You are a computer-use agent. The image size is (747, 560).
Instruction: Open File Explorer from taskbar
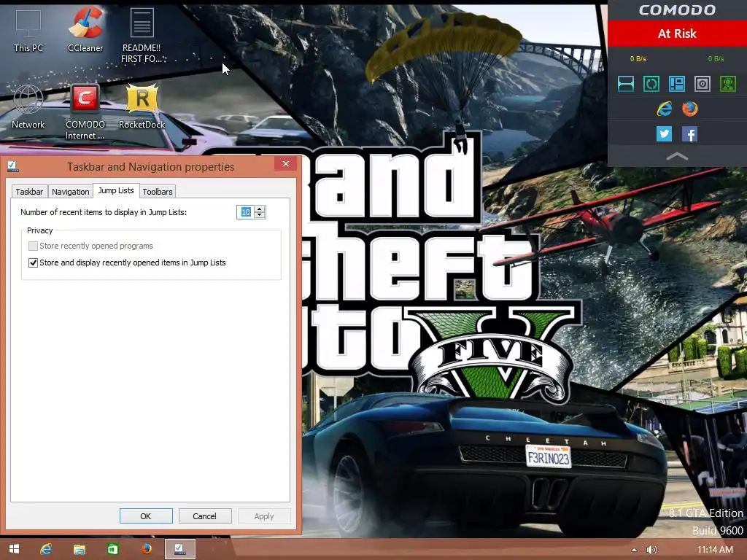point(79,549)
